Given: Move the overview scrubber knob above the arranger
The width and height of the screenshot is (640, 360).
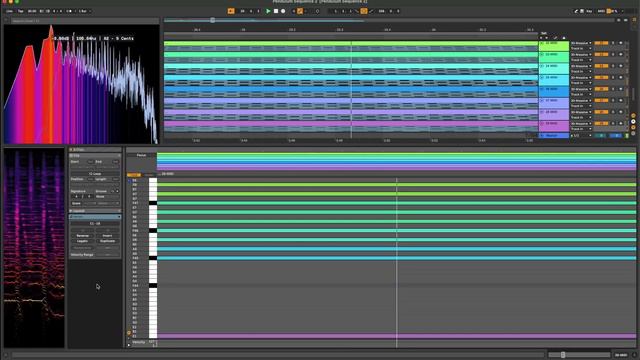Looking at the screenshot, I should [212, 20].
